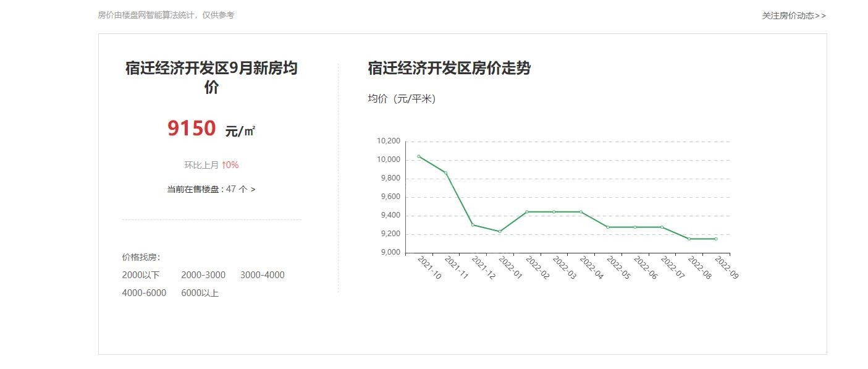Choose the 3000-4000 price filter
Image resolution: width=868 pixels, height=369 pixels.
click(262, 275)
